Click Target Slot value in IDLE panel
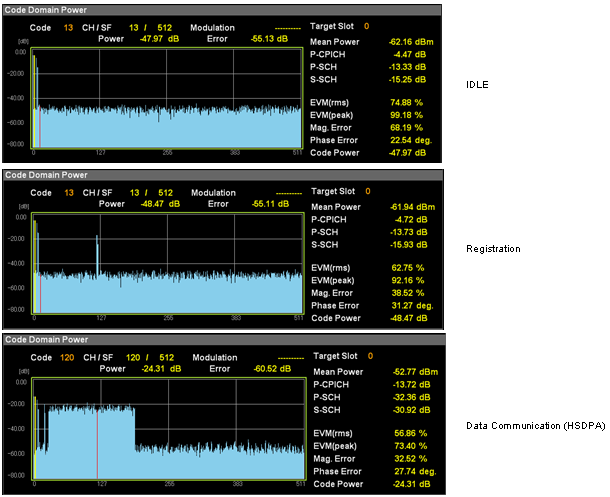This screenshot has width=610, height=497. pos(367,26)
